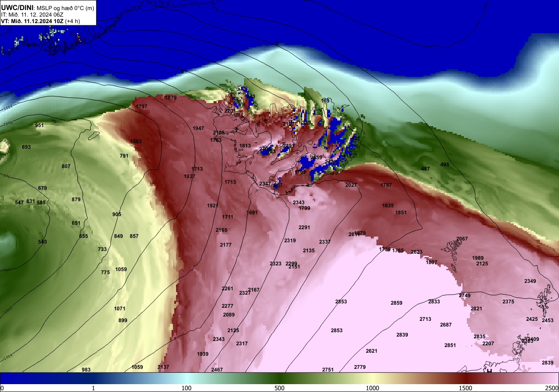Click the map value 1503
Viewport: 559px width, 392px height.
pos(136,141)
